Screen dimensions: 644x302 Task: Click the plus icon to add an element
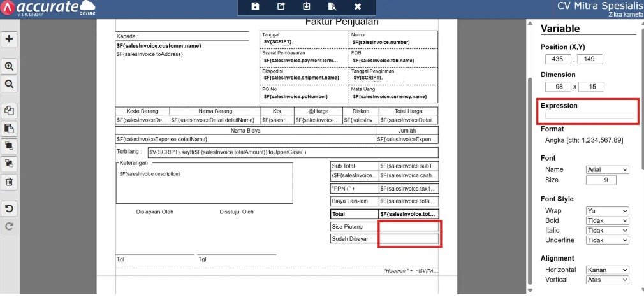[9, 40]
